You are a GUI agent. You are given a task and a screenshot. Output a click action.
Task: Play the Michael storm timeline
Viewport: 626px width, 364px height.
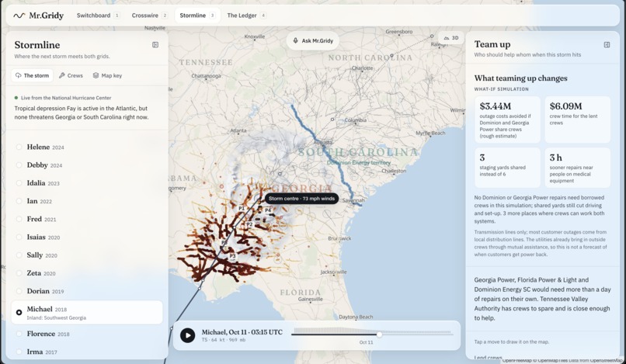tap(188, 335)
